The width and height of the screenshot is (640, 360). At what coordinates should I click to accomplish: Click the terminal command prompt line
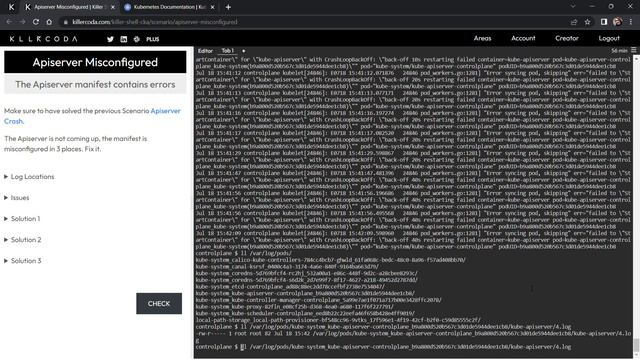tap(383, 347)
